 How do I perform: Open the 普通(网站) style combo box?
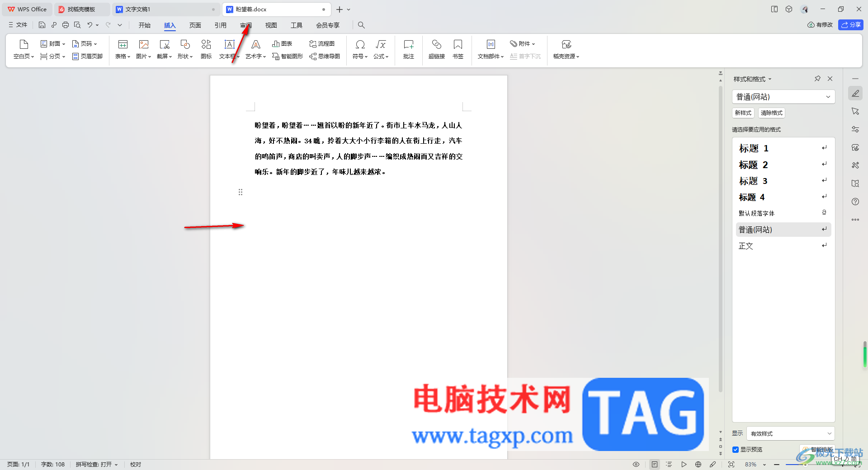(x=783, y=97)
